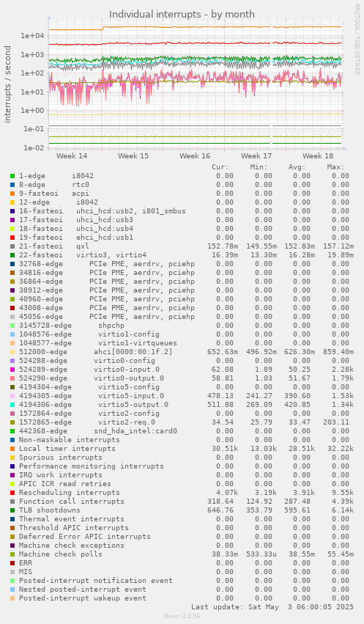
Task: Click the 1e+04 y-axis tick label
Action: [x=32, y=36]
